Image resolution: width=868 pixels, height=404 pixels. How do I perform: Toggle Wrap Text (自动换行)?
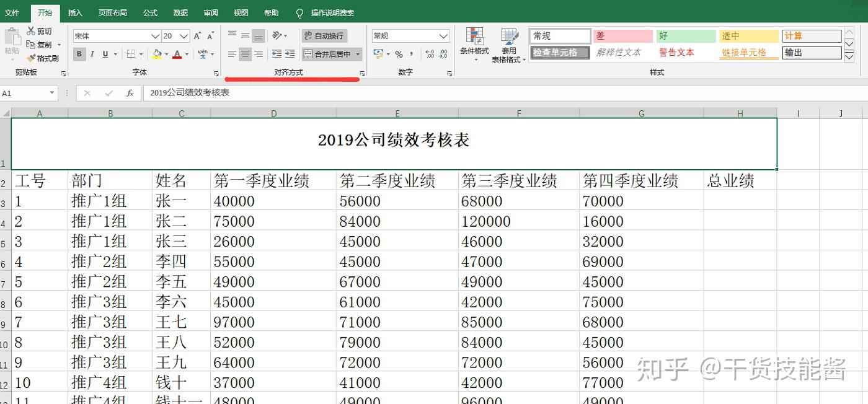pyautogui.click(x=324, y=35)
